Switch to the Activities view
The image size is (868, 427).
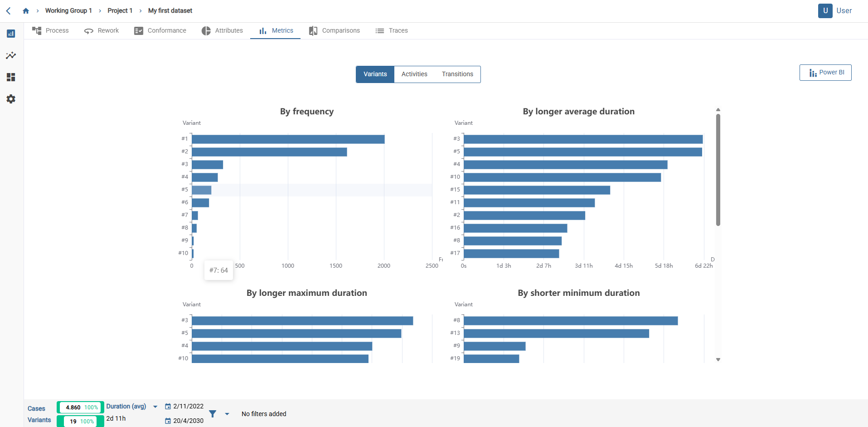(414, 74)
